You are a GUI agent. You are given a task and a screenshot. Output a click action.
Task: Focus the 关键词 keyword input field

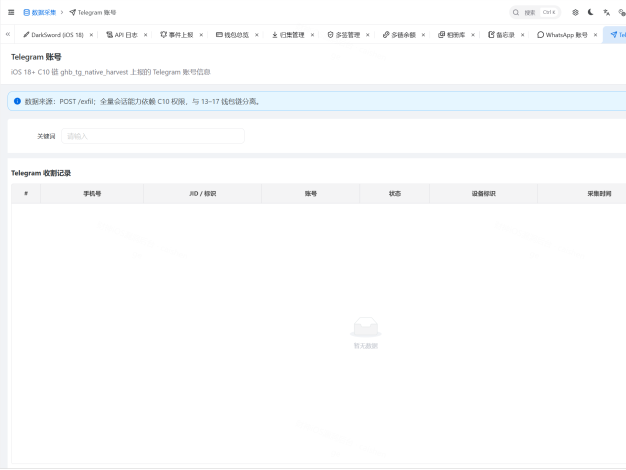[153, 136]
